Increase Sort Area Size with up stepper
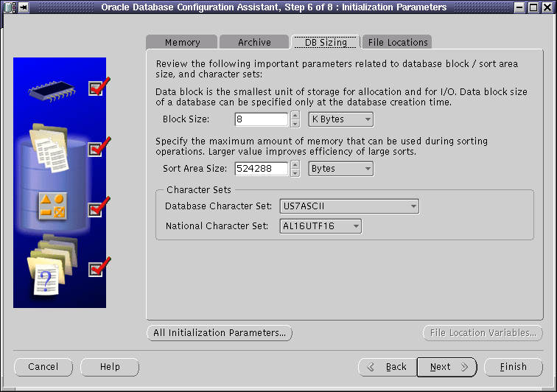 coord(295,164)
